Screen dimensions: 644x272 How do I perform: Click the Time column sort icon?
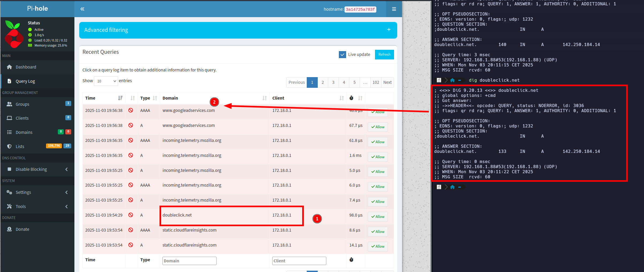[x=120, y=98]
